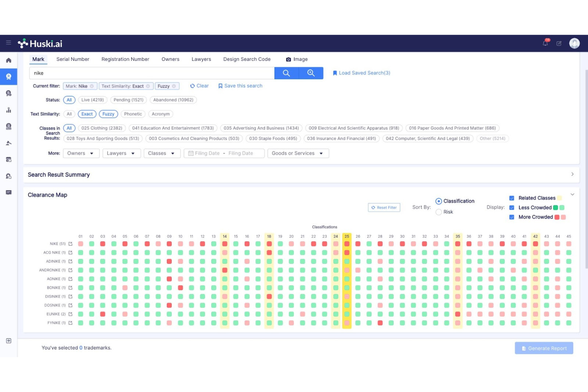Open the Classes dropdown
Image resolution: width=588 pixels, height=392 pixels.
(162, 153)
